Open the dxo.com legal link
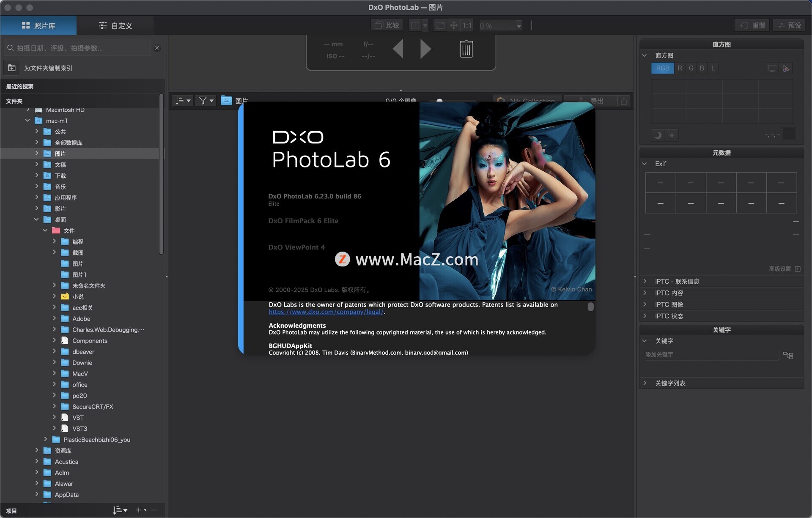The image size is (812, 518). (326, 312)
